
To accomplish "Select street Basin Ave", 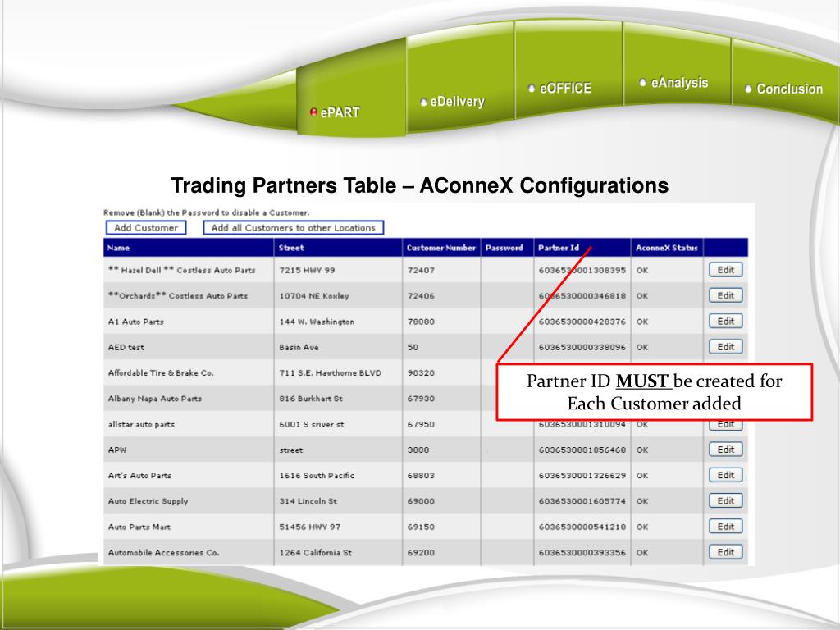I will tap(299, 348).
